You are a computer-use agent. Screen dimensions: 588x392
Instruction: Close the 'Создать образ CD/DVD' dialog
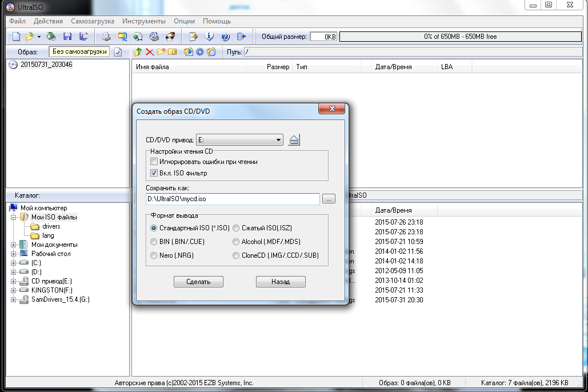coord(331,109)
